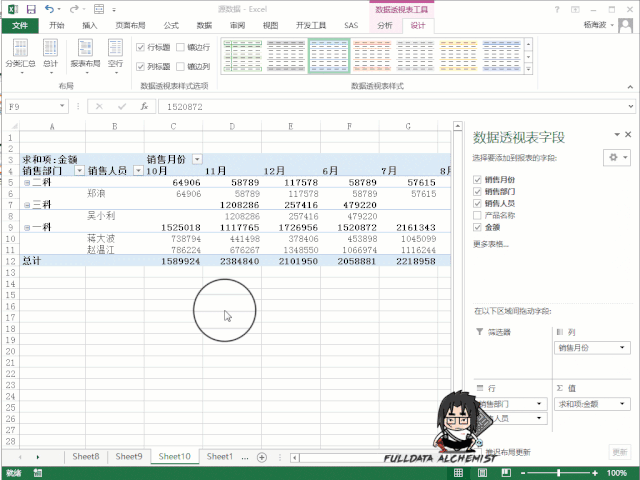Click the macro record icon in status bar
640x480 pixels.
(x=38, y=473)
